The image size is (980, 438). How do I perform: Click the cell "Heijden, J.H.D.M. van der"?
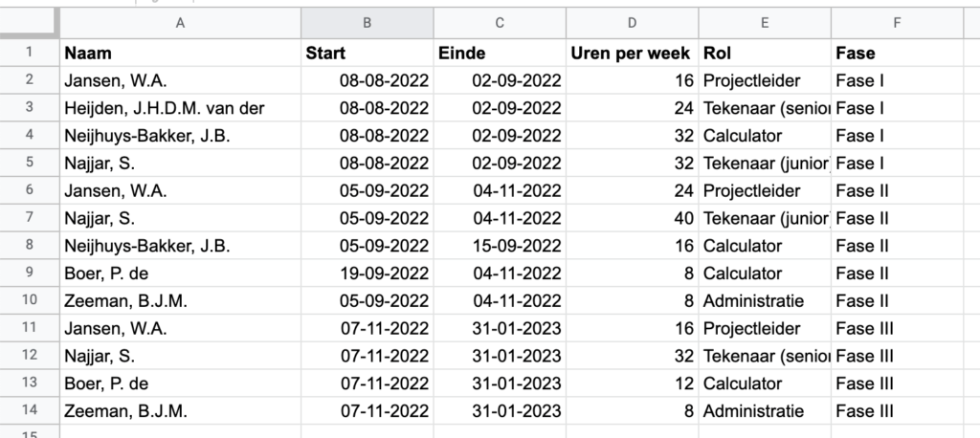(180, 109)
